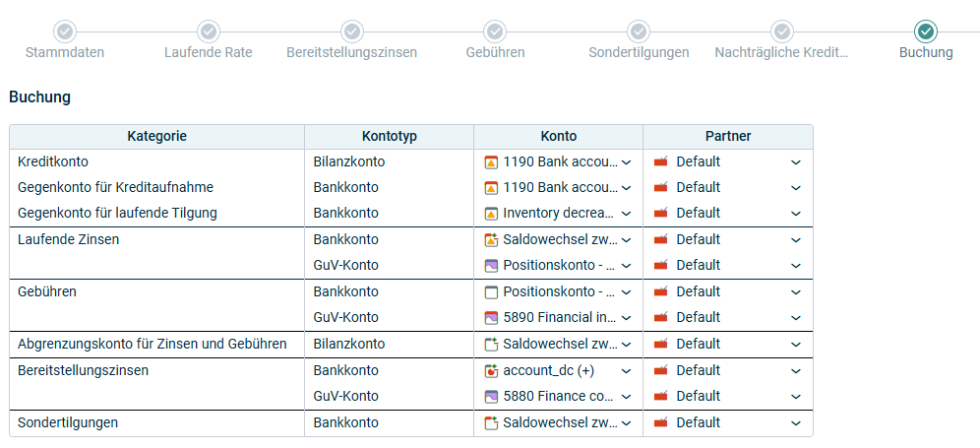Image resolution: width=980 pixels, height=448 pixels.
Task: Open the Nachträgliche Kredit… step label
Action: tap(782, 52)
